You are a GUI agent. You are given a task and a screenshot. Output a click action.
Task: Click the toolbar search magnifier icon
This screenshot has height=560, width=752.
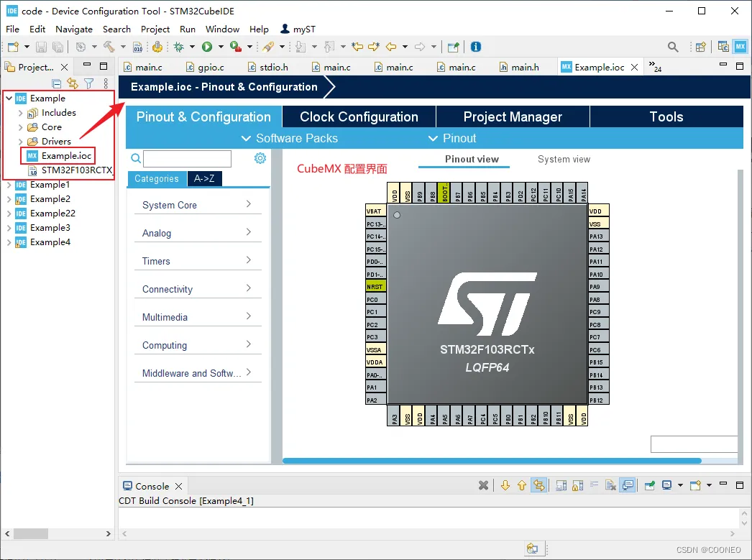click(673, 47)
